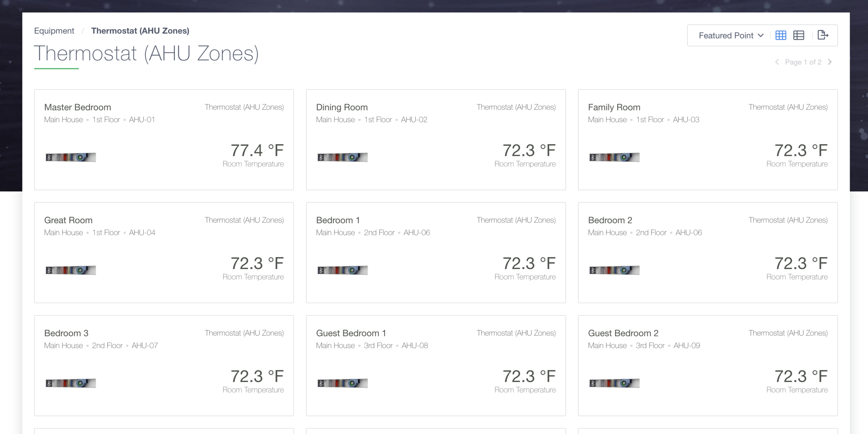Click the Page 1 of 2 indicator
The height and width of the screenshot is (434, 868).
click(803, 62)
